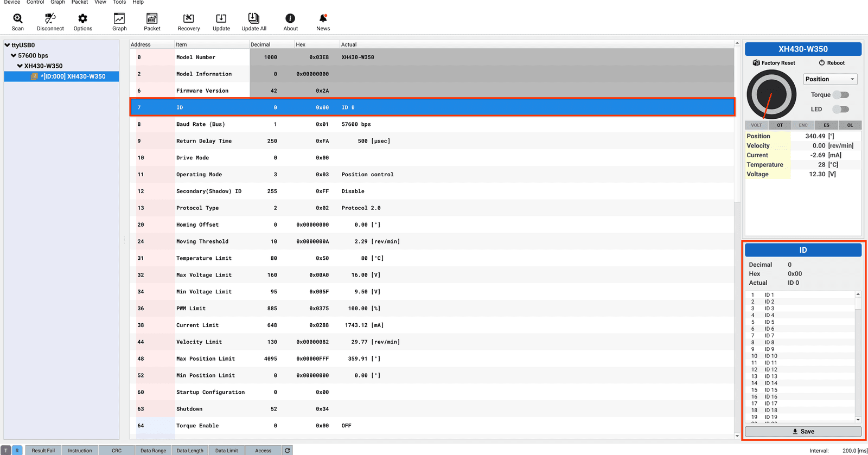Open the Packet tool in the toolbar
868x455 pixels.
point(152,22)
